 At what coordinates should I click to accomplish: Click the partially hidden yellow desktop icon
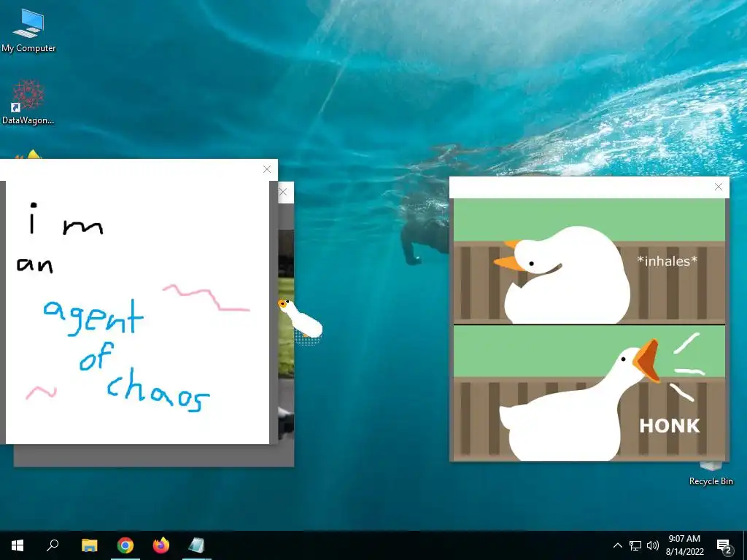[x=28, y=155]
